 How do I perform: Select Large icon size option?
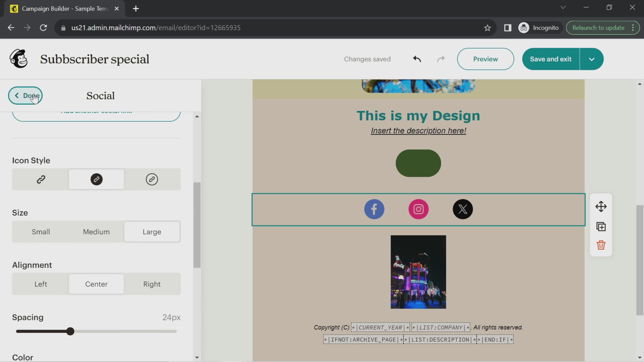[152, 232]
